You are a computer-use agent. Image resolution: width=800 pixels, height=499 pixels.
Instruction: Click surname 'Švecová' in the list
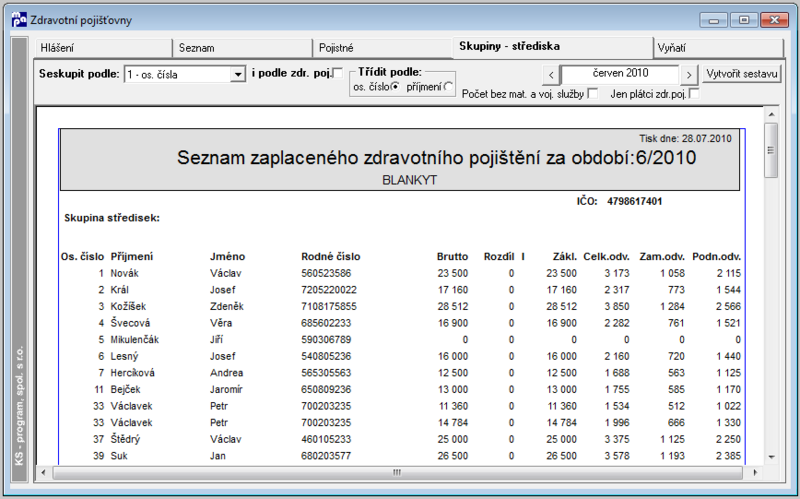[x=130, y=323]
